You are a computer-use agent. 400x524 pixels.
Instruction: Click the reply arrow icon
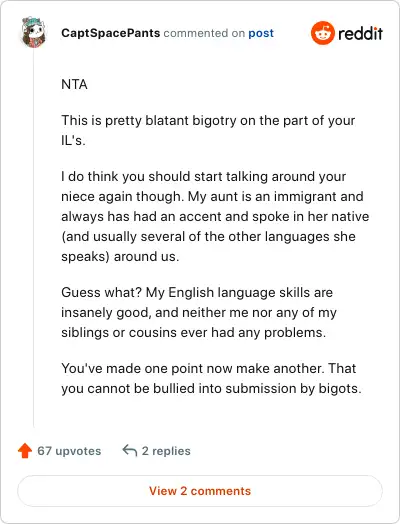coord(130,450)
